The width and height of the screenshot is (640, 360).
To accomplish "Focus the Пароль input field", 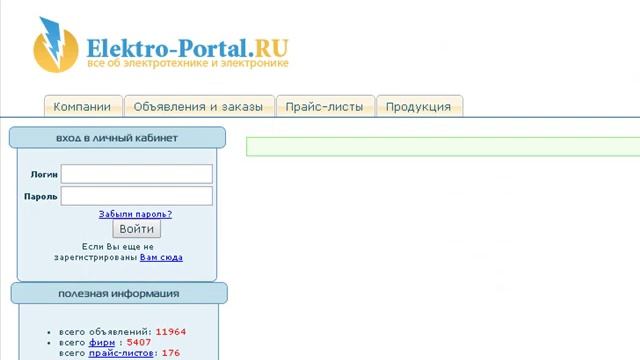I will point(137,196).
